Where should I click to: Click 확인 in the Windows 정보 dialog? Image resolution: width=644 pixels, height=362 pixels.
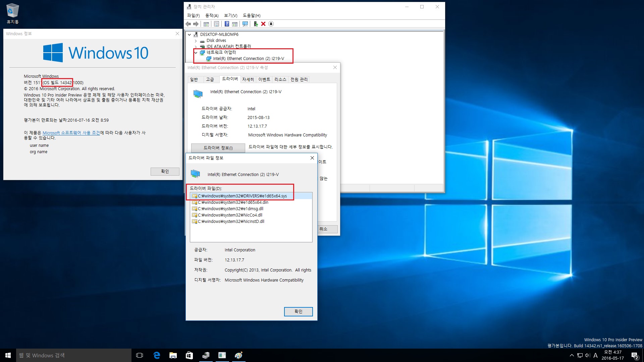pyautogui.click(x=165, y=171)
